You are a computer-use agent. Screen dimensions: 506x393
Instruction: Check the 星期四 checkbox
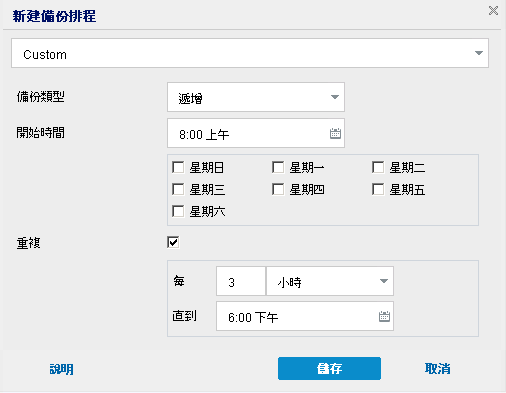pos(278,189)
